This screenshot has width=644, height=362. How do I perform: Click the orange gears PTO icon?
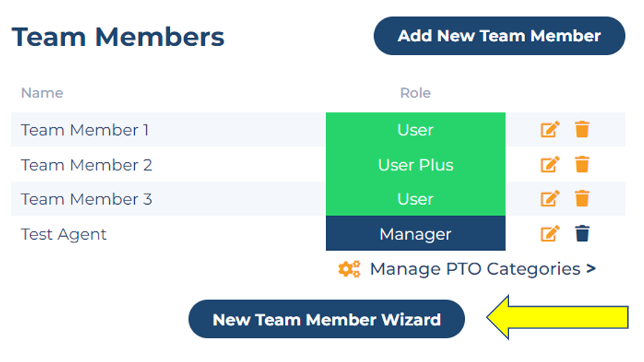coord(349,269)
